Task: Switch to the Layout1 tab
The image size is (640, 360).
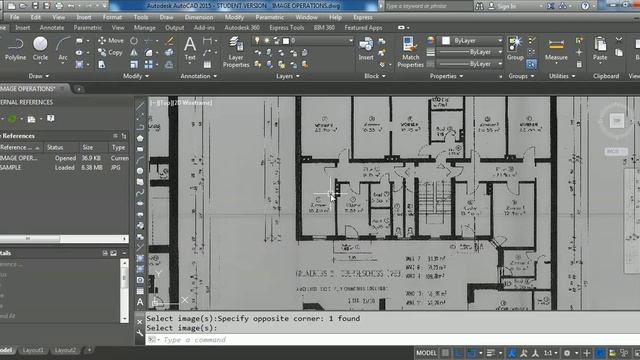Action: pyautogui.click(x=33, y=350)
